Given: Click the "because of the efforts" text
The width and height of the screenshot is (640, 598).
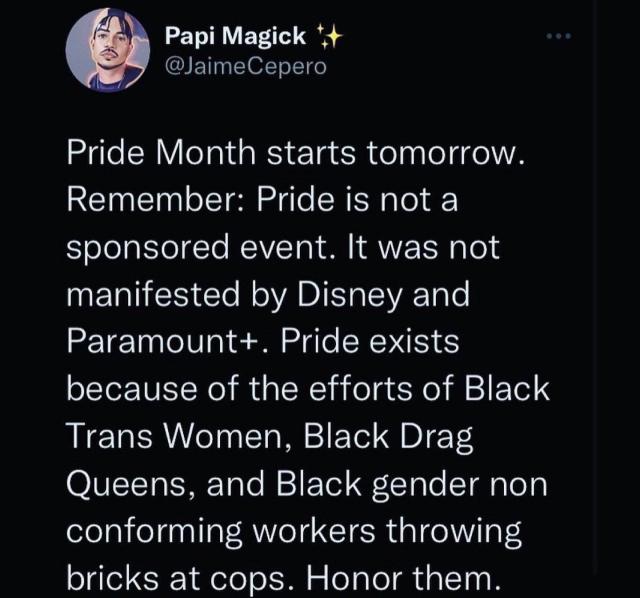Looking at the screenshot, I should coord(251,389).
